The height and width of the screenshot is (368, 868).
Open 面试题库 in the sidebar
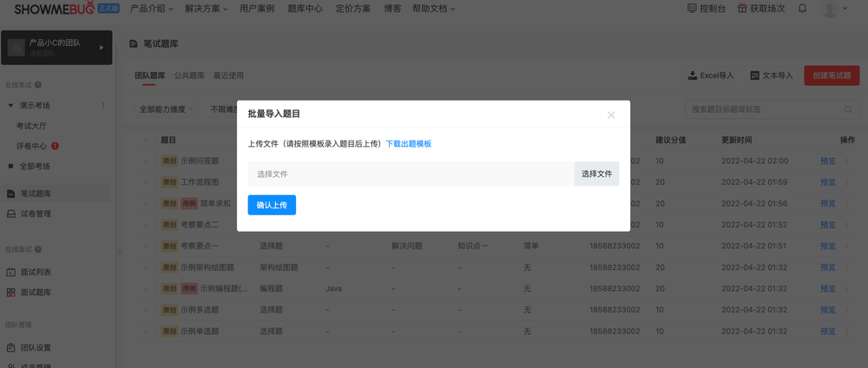tap(36, 292)
